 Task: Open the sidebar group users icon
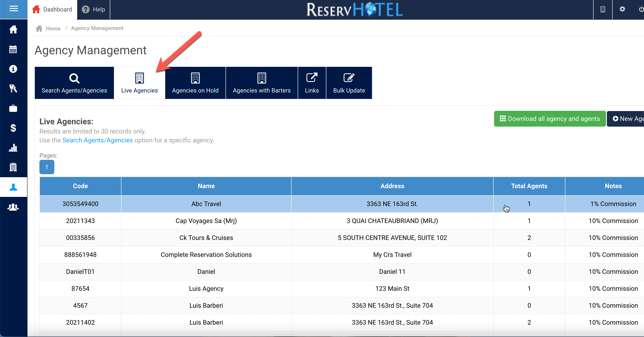tap(13, 207)
